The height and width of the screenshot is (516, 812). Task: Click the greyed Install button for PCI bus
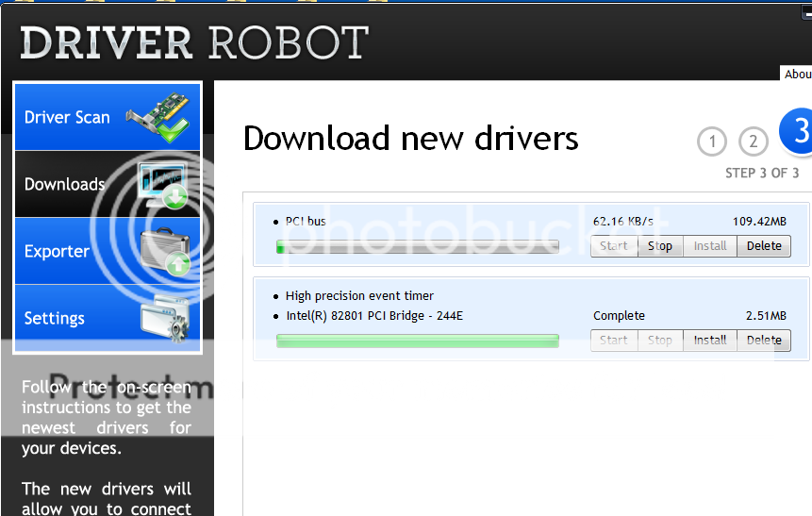coord(710,246)
